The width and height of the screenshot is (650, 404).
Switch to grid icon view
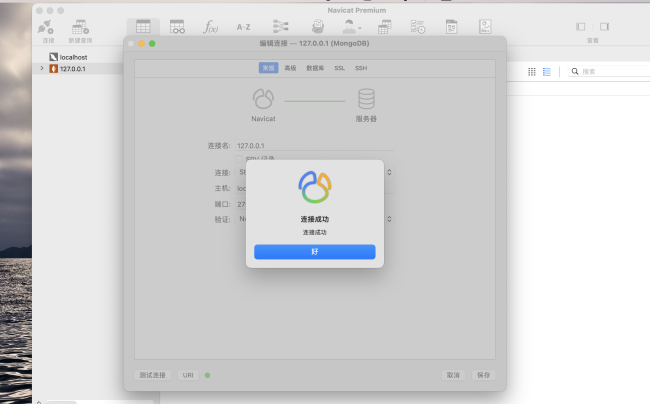pos(532,72)
